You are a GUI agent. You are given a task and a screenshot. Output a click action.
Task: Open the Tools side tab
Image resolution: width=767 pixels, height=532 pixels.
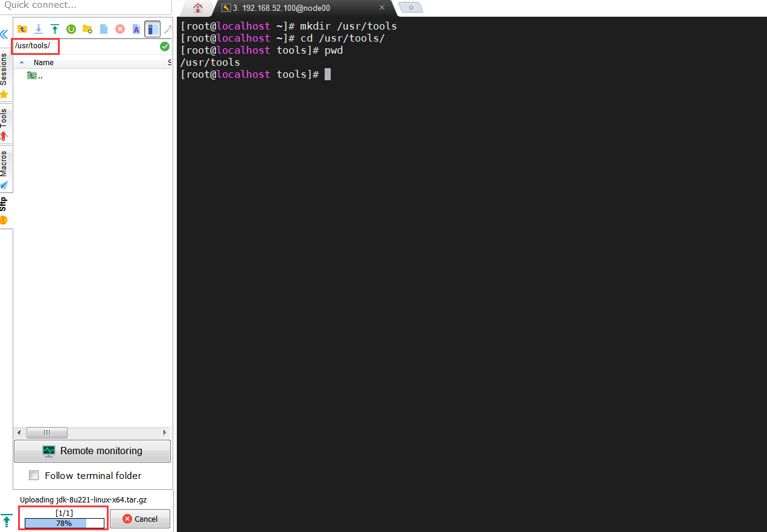(x=4, y=125)
